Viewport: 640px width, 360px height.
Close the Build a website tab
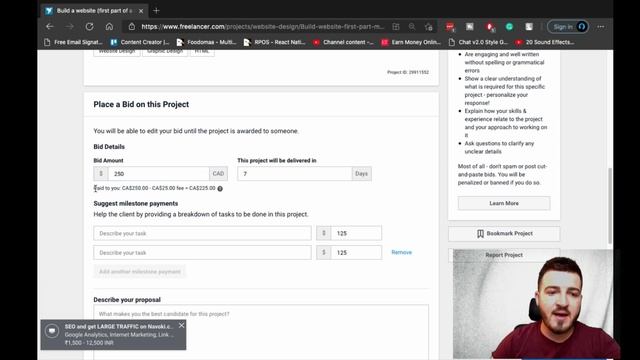(141, 11)
